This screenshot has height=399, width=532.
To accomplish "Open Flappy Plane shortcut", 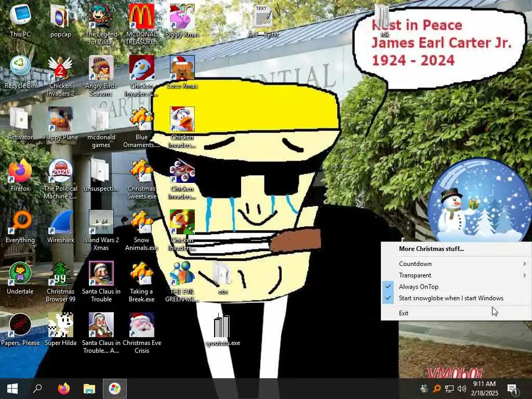I will (60, 124).
